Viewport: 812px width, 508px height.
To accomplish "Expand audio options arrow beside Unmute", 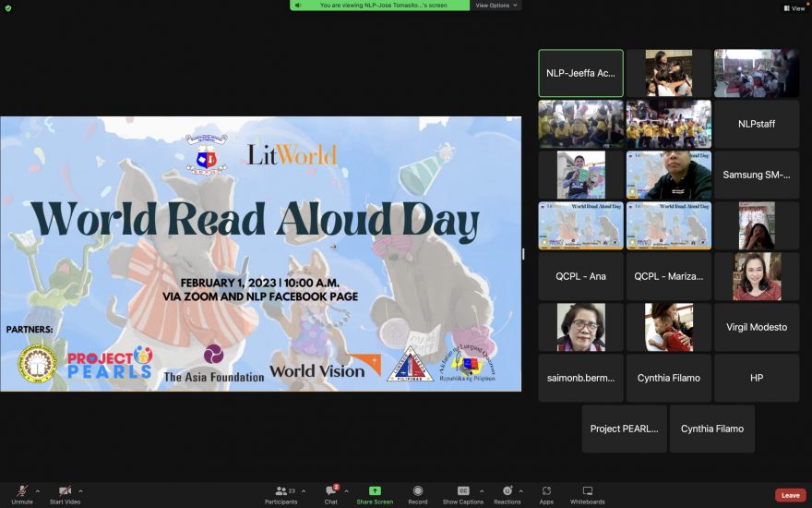I will [38, 490].
